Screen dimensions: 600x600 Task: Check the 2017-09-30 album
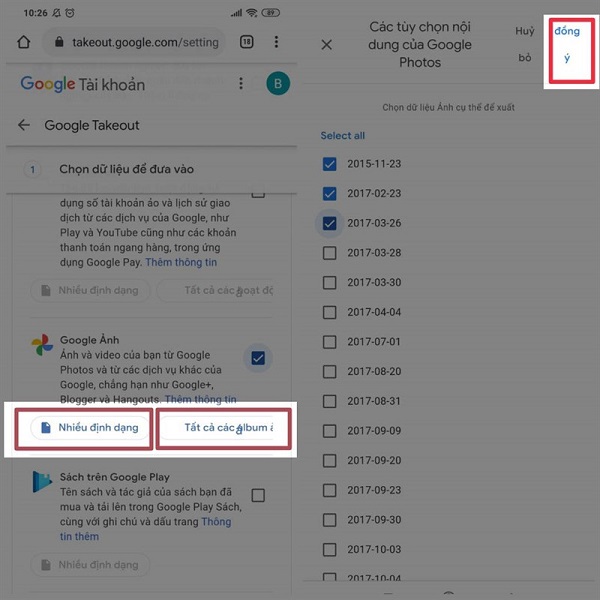[329, 520]
